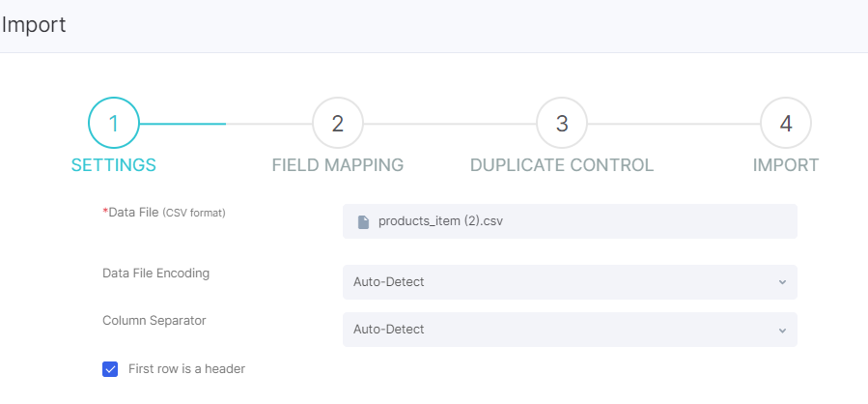Screen dimensions: 868x404
Task: Open Data File Encoding dropdown
Action: pyautogui.click(x=570, y=282)
